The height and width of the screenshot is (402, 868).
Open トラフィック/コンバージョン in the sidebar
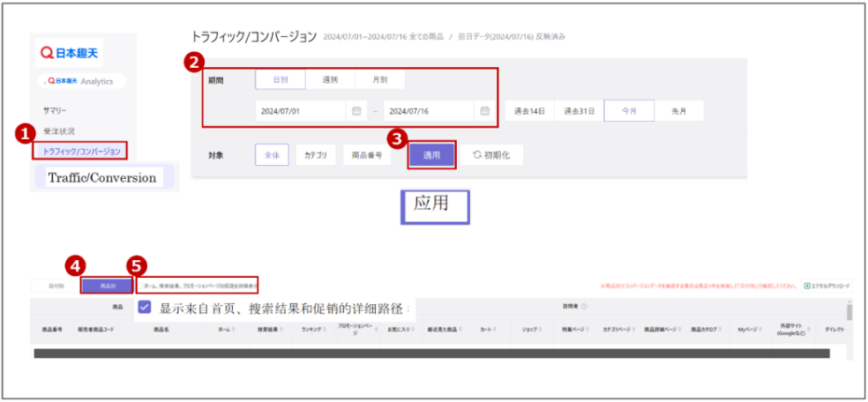pyautogui.click(x=81, y=151)
